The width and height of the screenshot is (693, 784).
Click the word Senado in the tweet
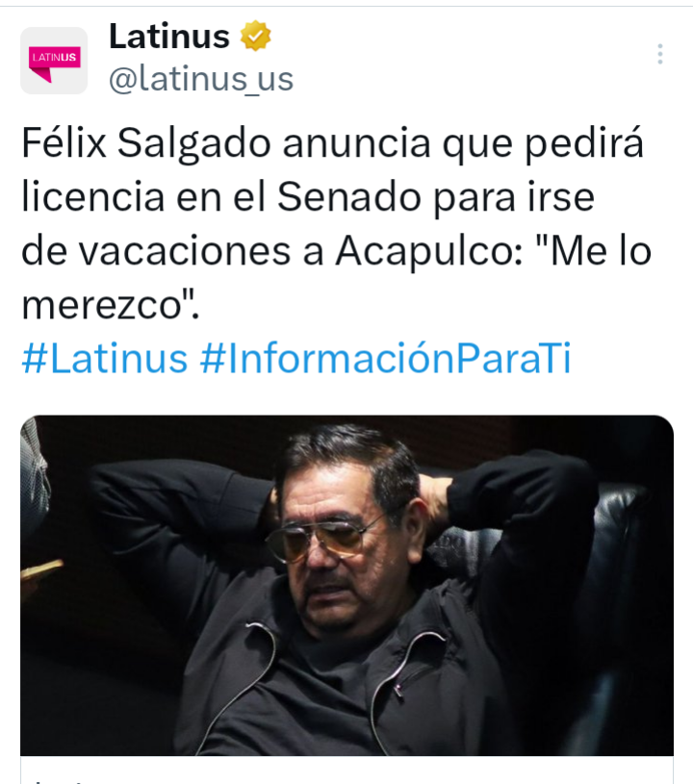[x=348, y=196]
